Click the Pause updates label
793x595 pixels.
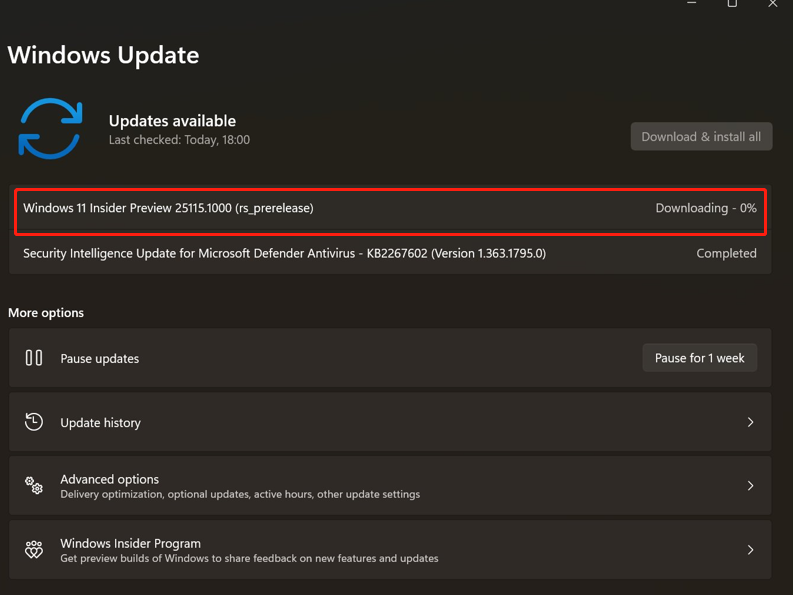(100, 359)
